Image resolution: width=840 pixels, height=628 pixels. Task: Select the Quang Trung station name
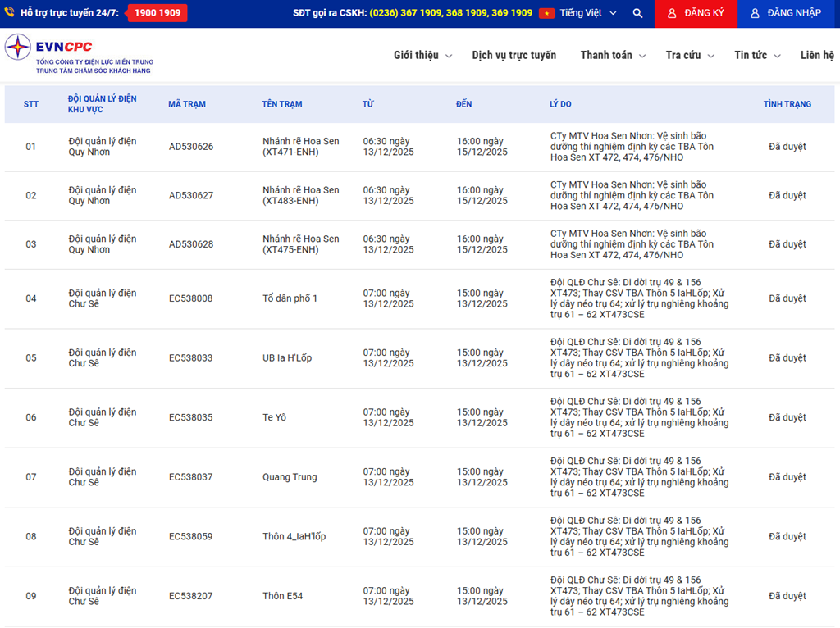(x=290, y=477)
